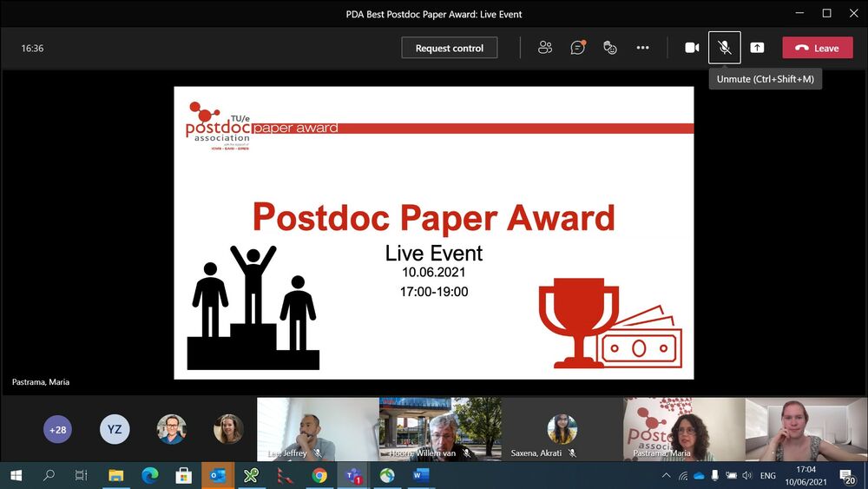Launch Microsoft Edge from taskbar
This screenshot has height=489, width=868.
point(149,475)
